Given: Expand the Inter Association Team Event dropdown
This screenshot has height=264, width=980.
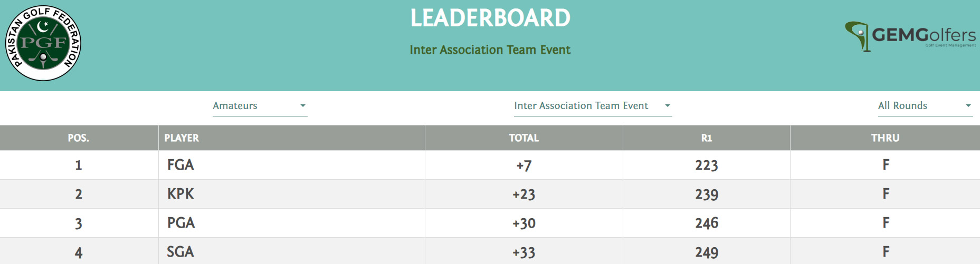Looking at the screenshot, I should click(593, 106).
